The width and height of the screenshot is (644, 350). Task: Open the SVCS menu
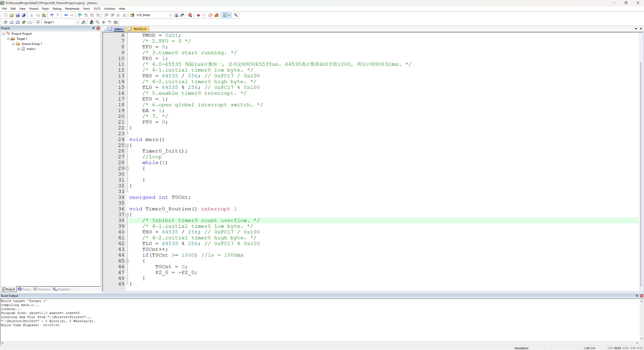[97, 9]
